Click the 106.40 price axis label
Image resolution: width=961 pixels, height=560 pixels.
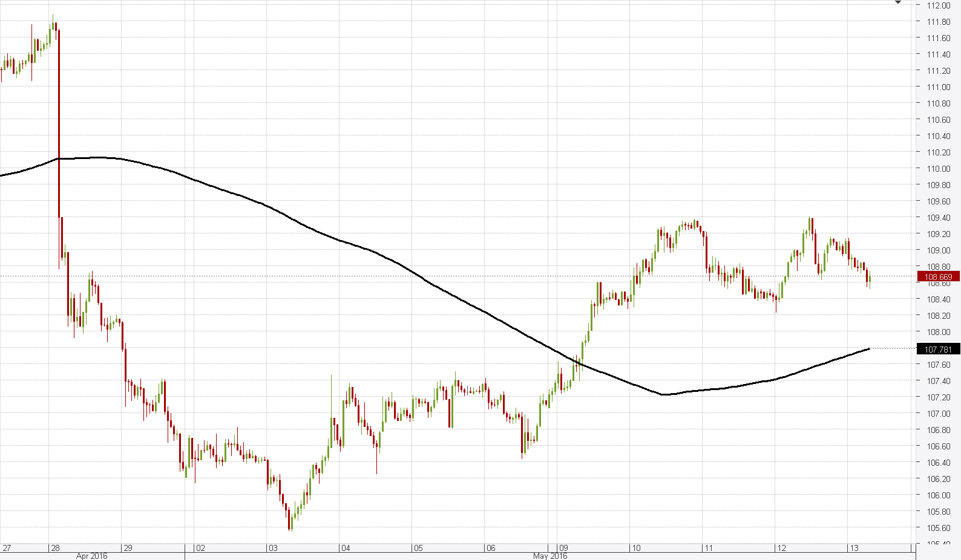[x=938, y=463]
